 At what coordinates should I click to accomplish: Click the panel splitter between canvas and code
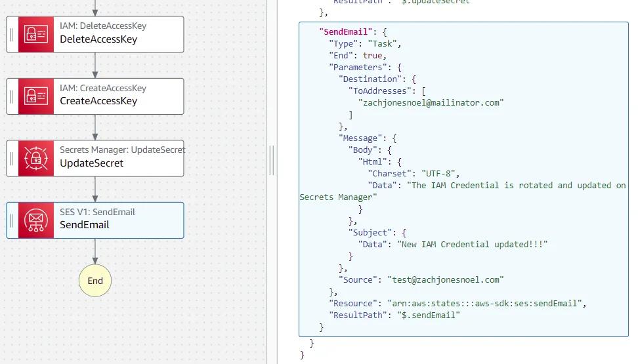272,160
